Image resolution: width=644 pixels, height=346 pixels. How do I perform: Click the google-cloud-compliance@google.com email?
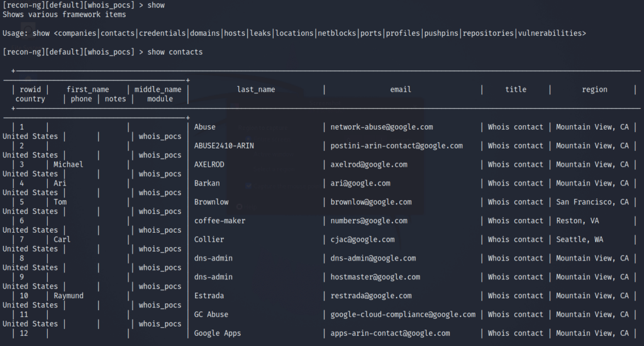click(x=403, y=315)
